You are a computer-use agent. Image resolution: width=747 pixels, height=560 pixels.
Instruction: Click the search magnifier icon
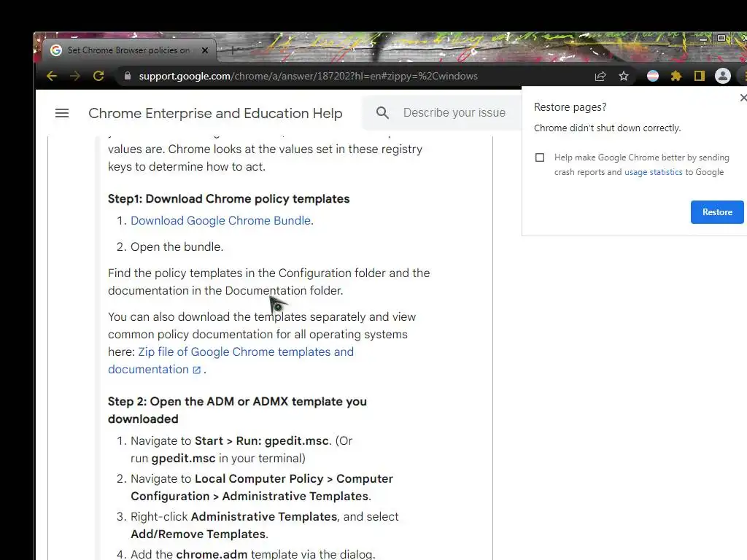tap(382, 113)
